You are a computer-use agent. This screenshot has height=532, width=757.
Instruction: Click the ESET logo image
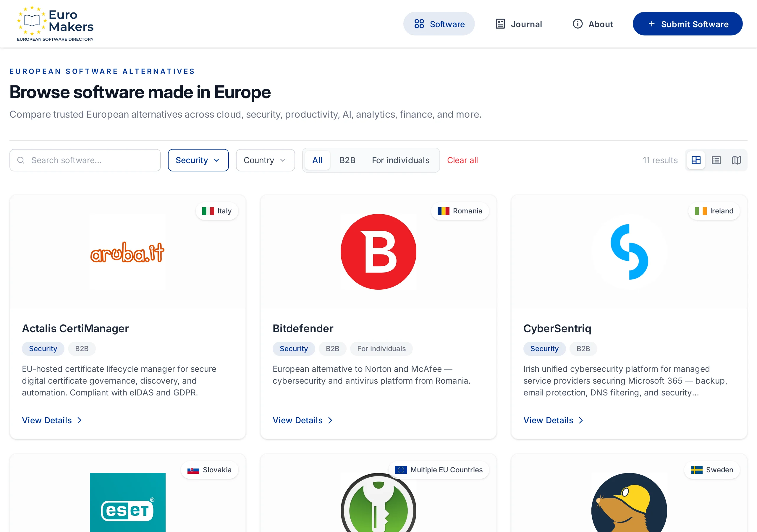pos(127,502)
